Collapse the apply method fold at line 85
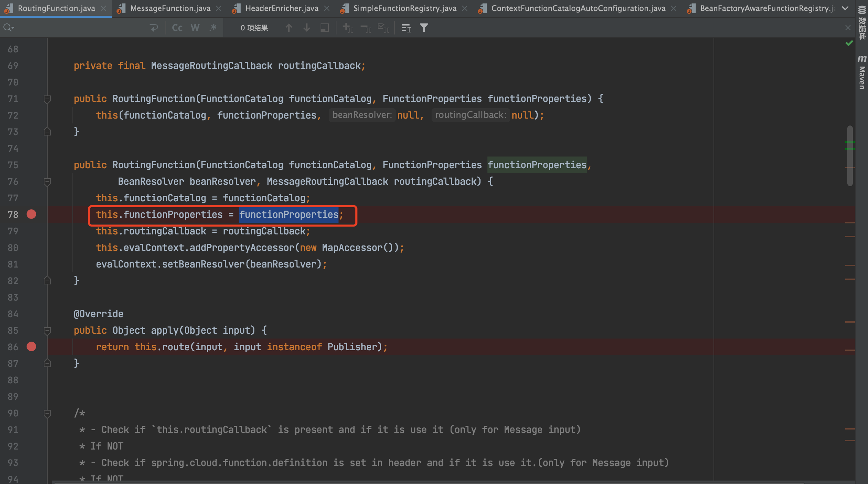 47,331
